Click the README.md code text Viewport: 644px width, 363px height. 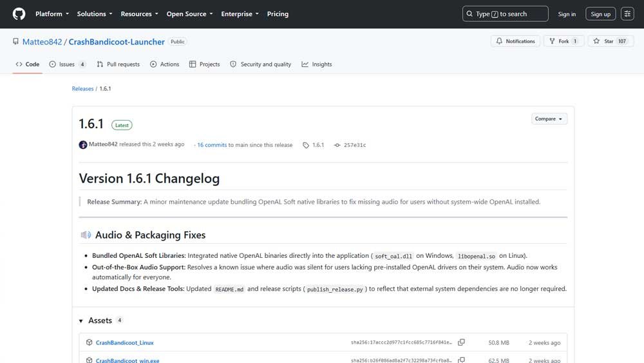[x=229, y=289]
